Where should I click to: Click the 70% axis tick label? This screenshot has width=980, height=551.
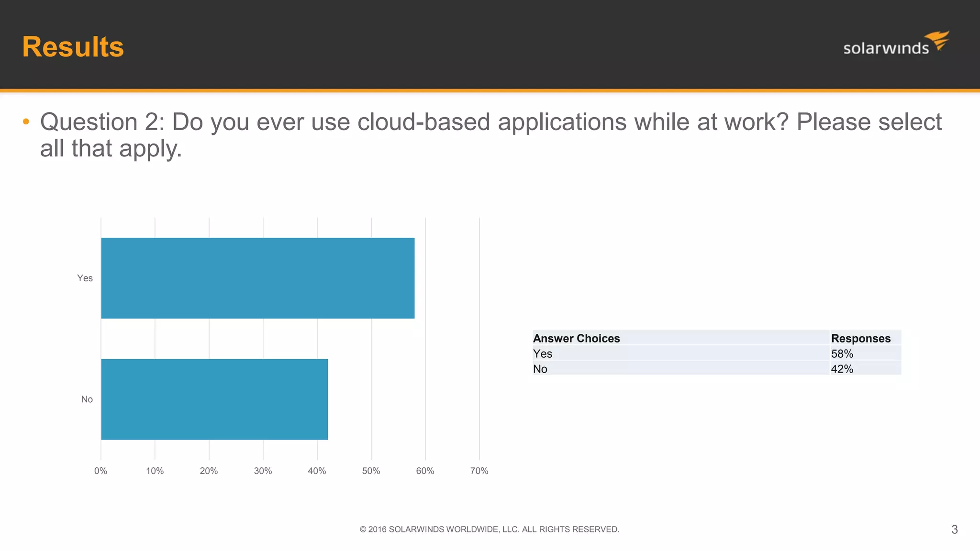click(x=479, y=471)
